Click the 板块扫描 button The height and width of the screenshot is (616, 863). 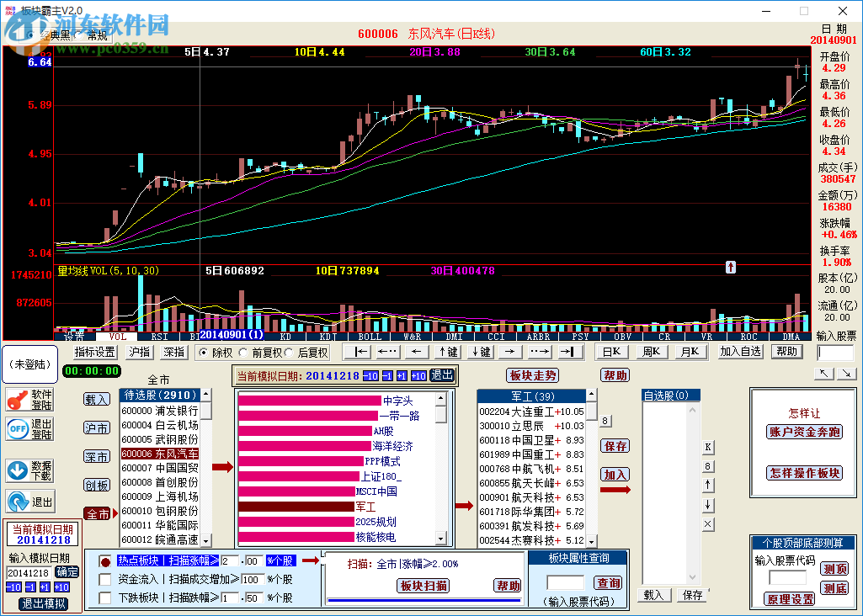(x=424, y=586)
